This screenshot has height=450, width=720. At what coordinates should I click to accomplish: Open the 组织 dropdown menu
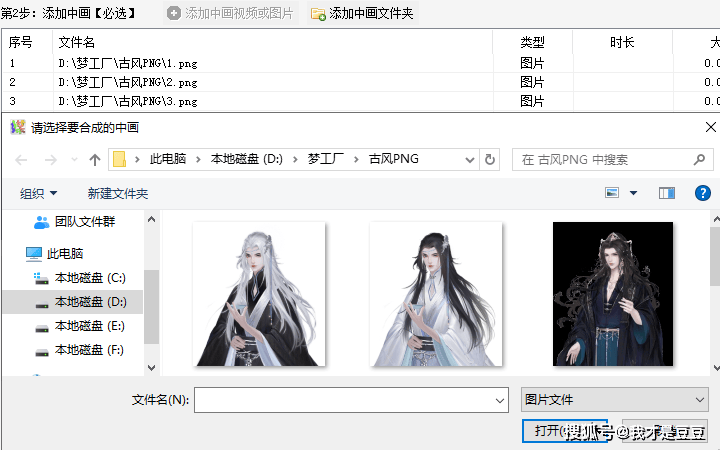(39, 193)
